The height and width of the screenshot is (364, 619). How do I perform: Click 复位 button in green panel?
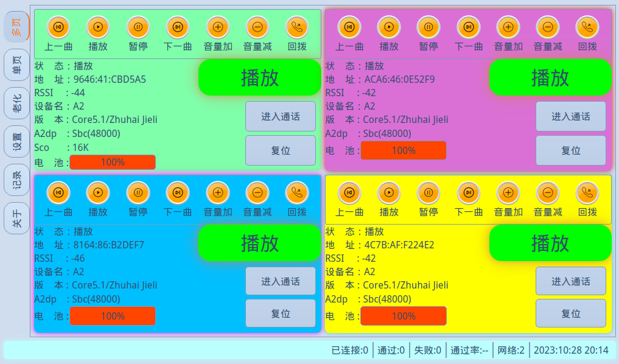(281, 150)
